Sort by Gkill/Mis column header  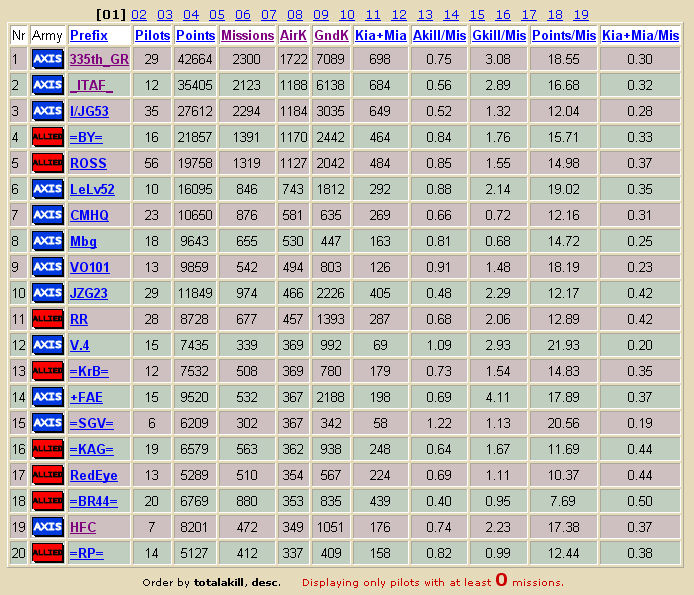point(499,35)
